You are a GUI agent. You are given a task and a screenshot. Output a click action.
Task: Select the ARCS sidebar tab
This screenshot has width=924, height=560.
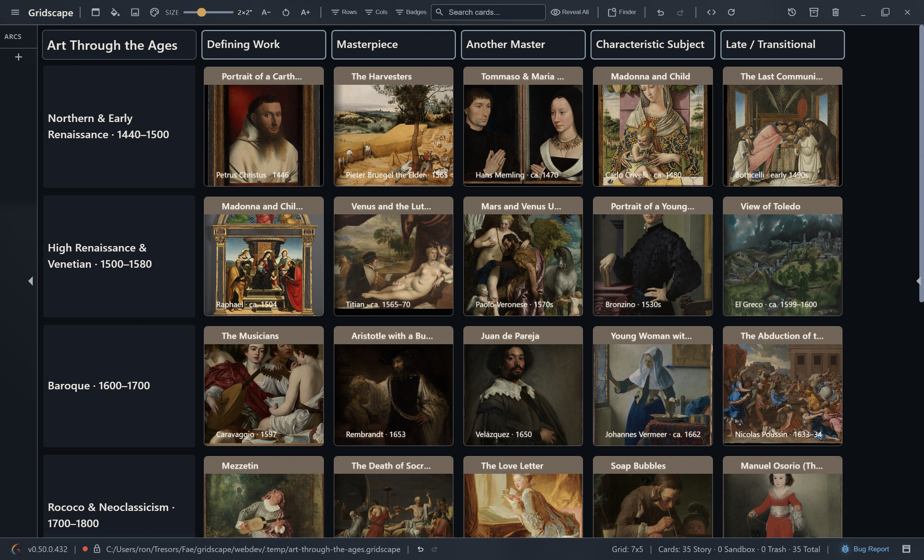coord(13,37)
